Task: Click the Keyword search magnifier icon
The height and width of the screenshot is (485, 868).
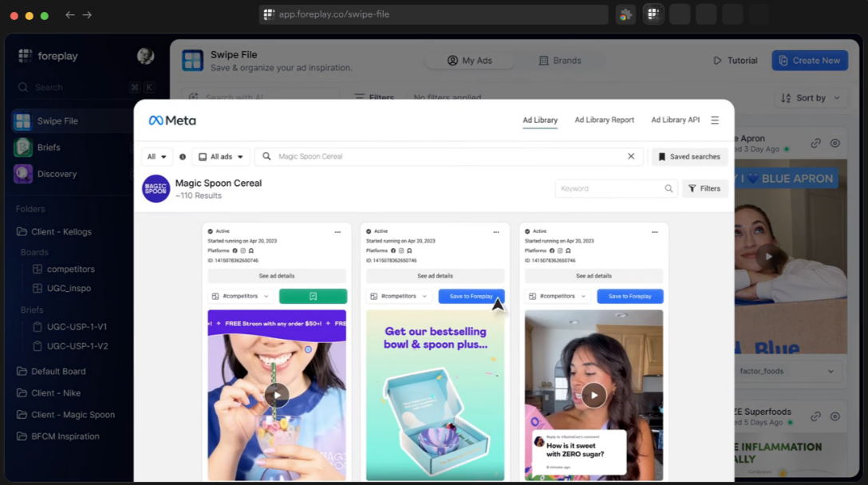Action: [669, 189]
